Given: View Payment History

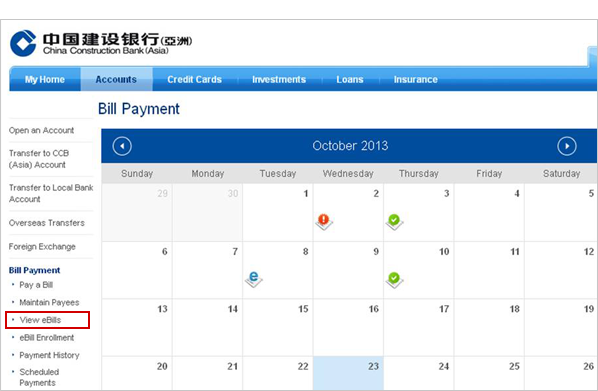Looking at the screenshot, I should 49,355.
